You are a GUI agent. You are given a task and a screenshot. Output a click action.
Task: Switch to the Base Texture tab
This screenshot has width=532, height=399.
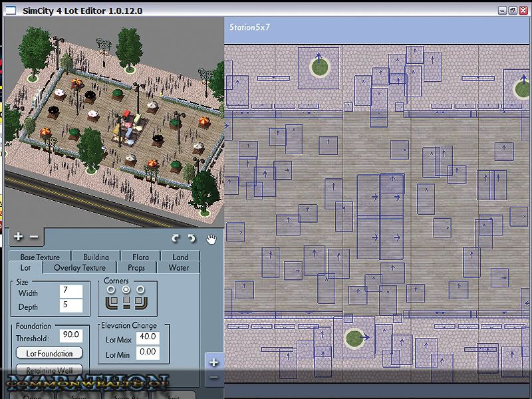click(x=40, y=257)
